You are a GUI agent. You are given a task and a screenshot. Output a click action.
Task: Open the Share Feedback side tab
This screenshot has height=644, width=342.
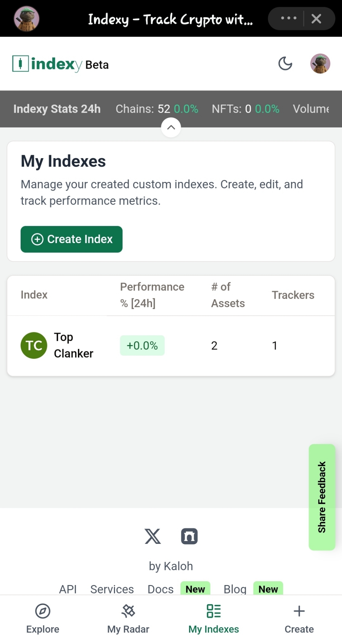click(x=322, y=497)
